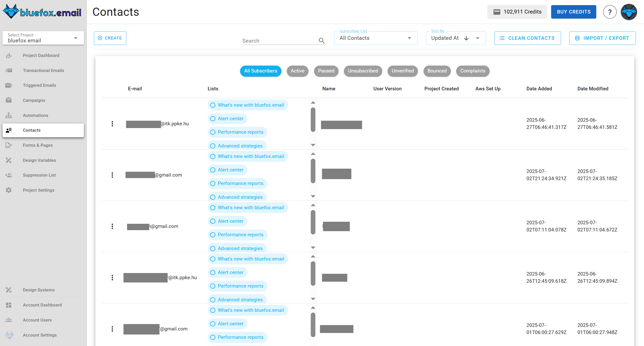644x346 pixels.
Task: Click the search magnifier icon
Action: pos(321,41)
